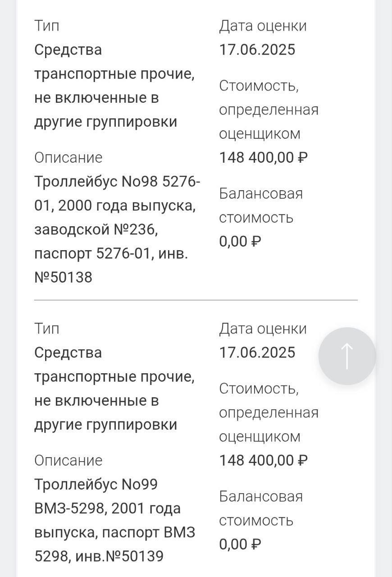The image size is (392, 577).
Task: Click second appraisal date 17.06.2025
Action: coord(257,353)
